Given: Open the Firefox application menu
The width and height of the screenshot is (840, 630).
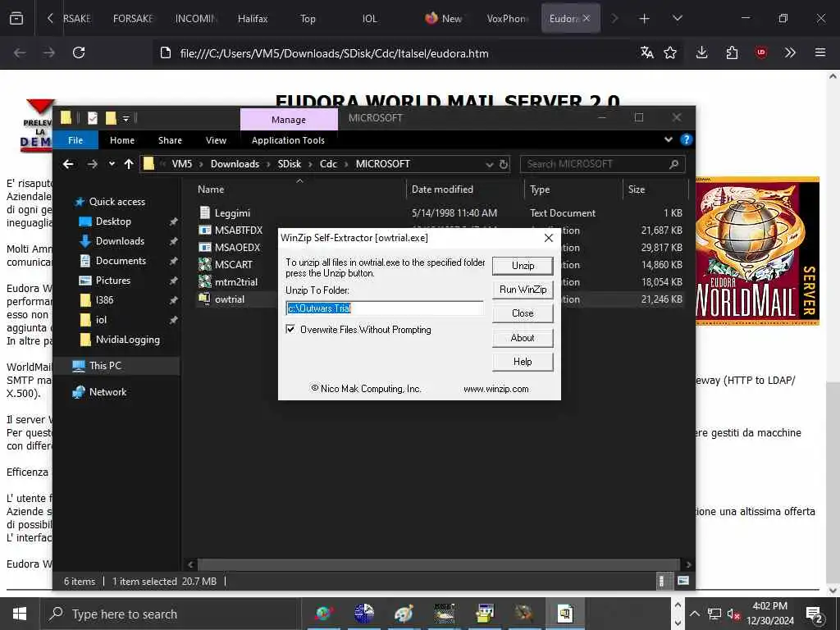Looking at the screenshot, I should [820, 52].
